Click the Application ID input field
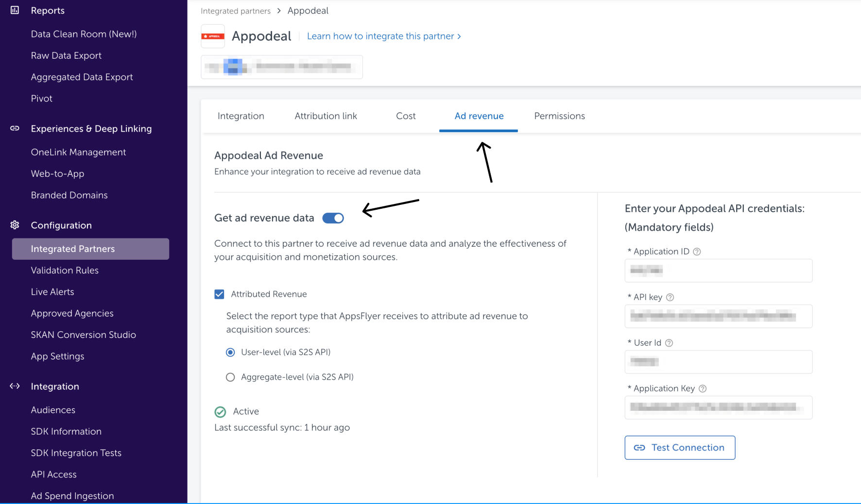This screenshot has width=861, height=504. [x=718, y=270]
